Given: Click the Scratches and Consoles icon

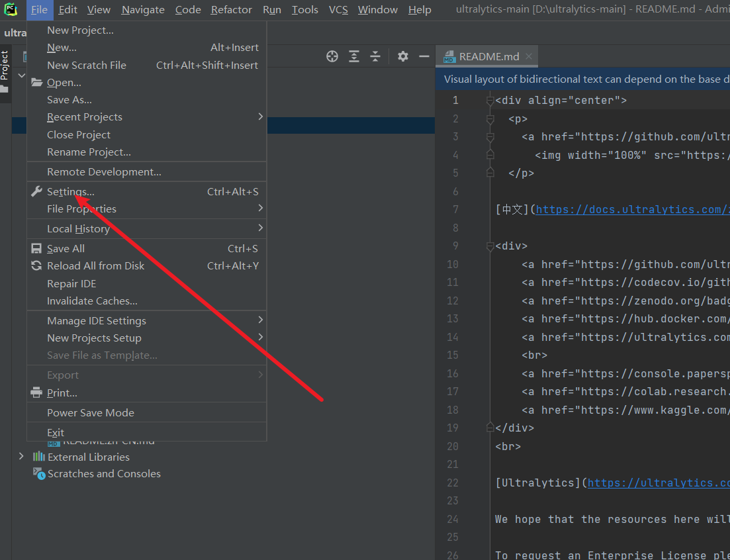Looking at the screenshot, I should pos(39,473).
